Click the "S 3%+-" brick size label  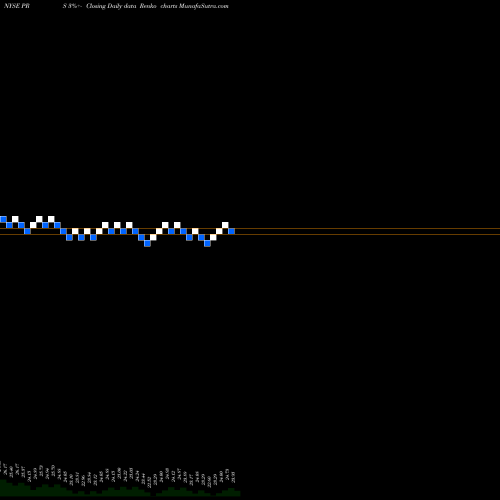tap(72, 6)
